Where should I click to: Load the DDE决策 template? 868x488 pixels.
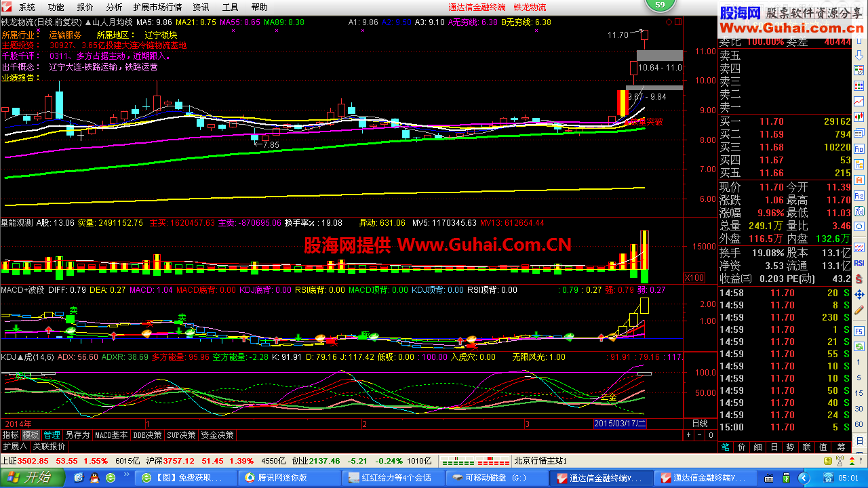147,435
